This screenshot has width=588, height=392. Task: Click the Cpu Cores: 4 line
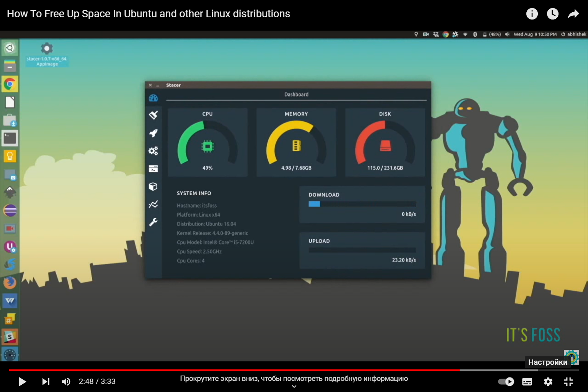tap(191, 261)
